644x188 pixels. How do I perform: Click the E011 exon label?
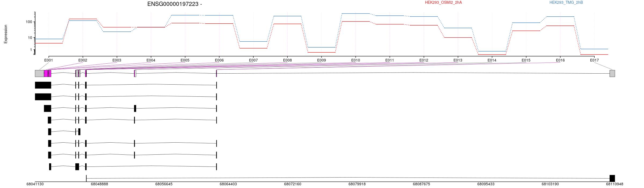pyautogui.click(x=390, y=60)
